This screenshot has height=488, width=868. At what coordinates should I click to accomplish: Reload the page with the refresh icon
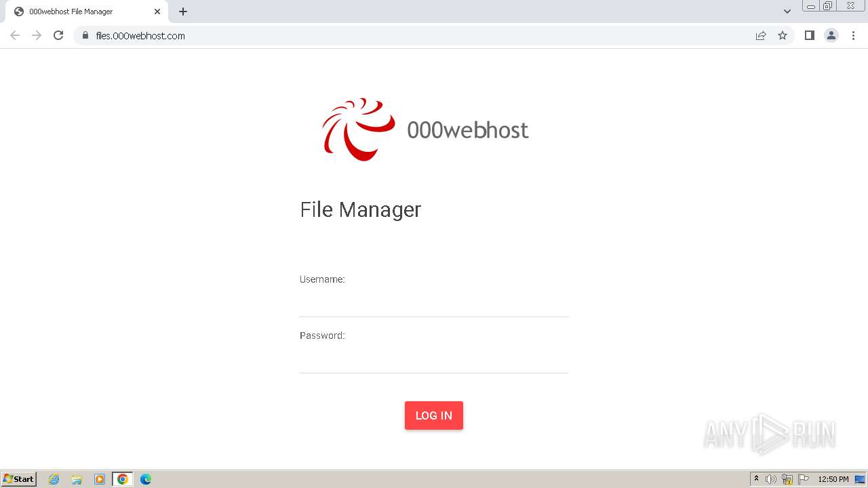[x=58, y=36]
